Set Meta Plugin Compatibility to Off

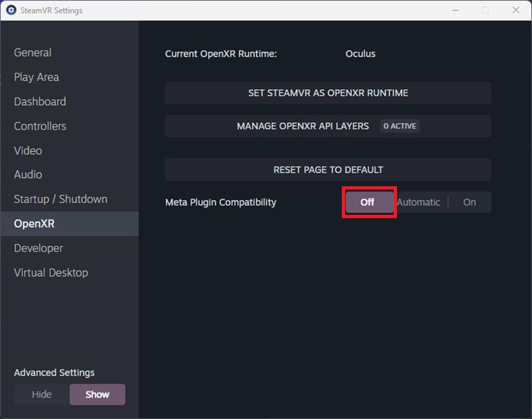tap(368, 202)
